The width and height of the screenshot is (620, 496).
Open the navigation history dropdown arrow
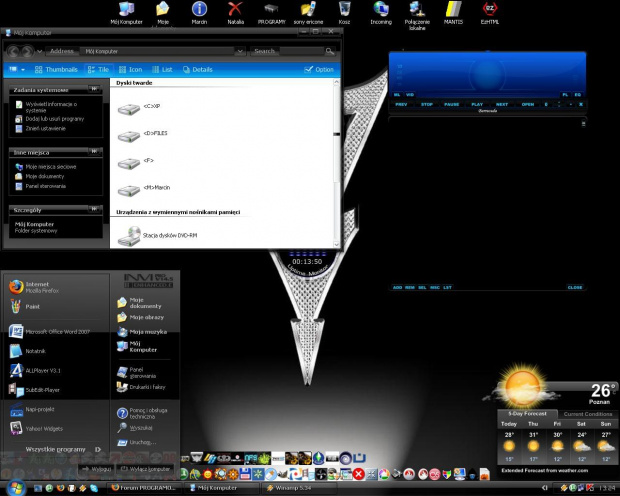tap(40, 51)
